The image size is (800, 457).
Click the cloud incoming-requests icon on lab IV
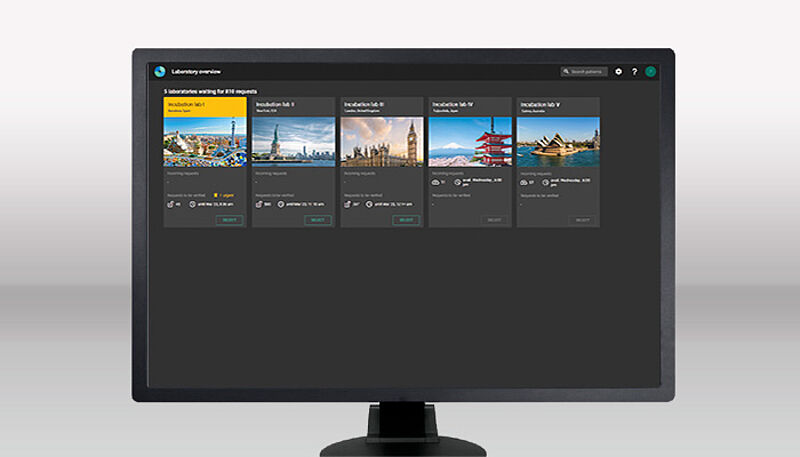click(436, 182)
